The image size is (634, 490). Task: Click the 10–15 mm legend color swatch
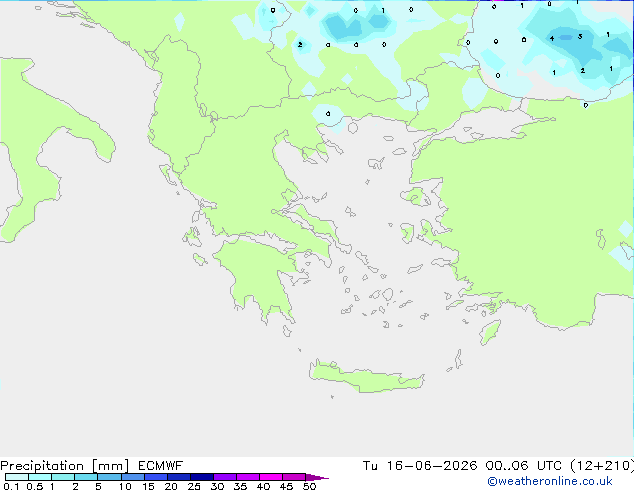coord(132,477)
